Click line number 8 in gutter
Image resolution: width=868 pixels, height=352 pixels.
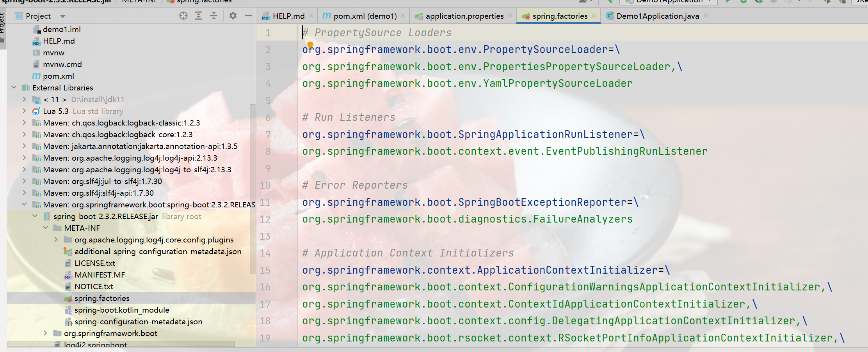tap(268, 151)
